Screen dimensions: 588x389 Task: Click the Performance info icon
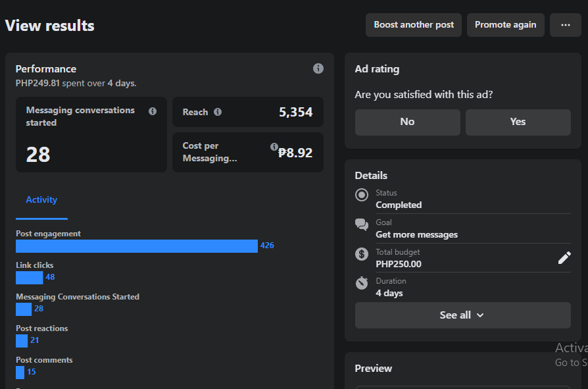(x=318, y=68)
